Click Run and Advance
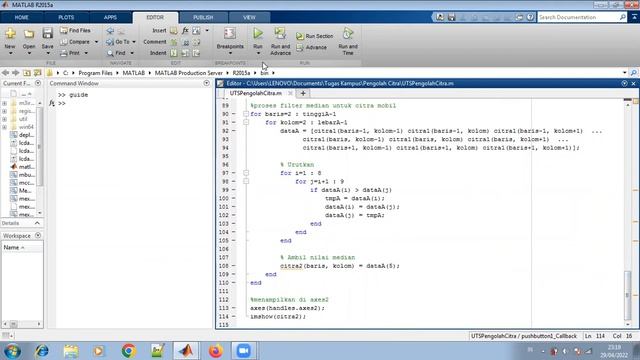640x360 pixels. (x=280, y=41)
